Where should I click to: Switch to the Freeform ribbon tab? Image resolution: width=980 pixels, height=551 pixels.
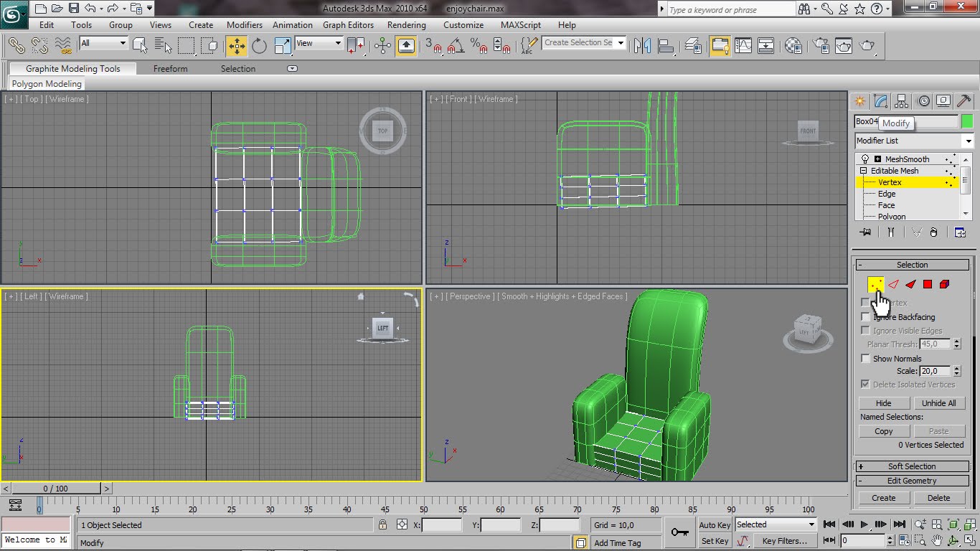point(170,69)
